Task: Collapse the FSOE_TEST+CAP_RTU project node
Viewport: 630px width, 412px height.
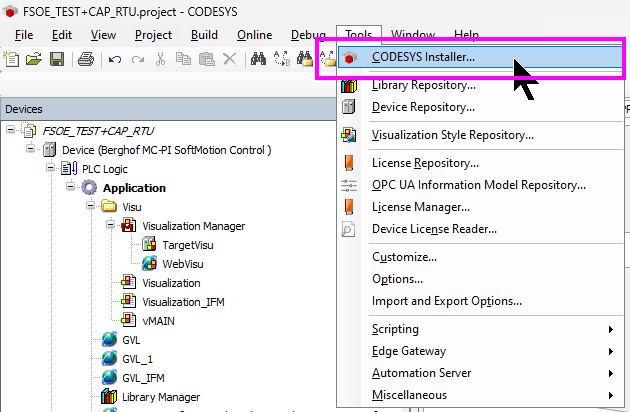Action: [x=10, y=129]
